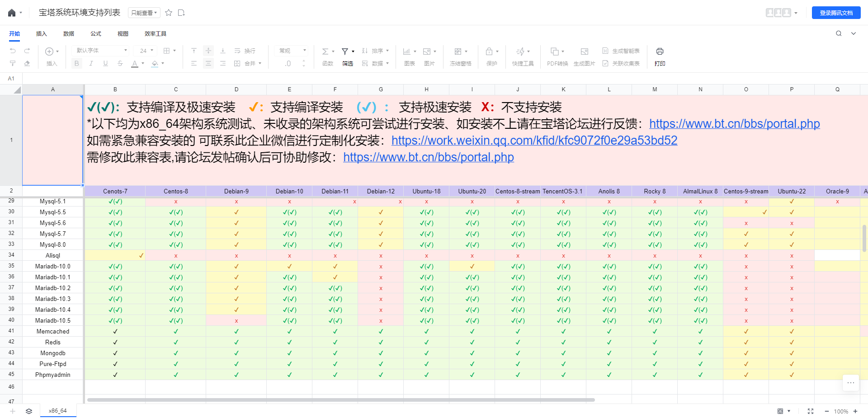
Task: Click the 登录腾讯文档 login button
Action: pyautogui.click(x=836, y=13)
